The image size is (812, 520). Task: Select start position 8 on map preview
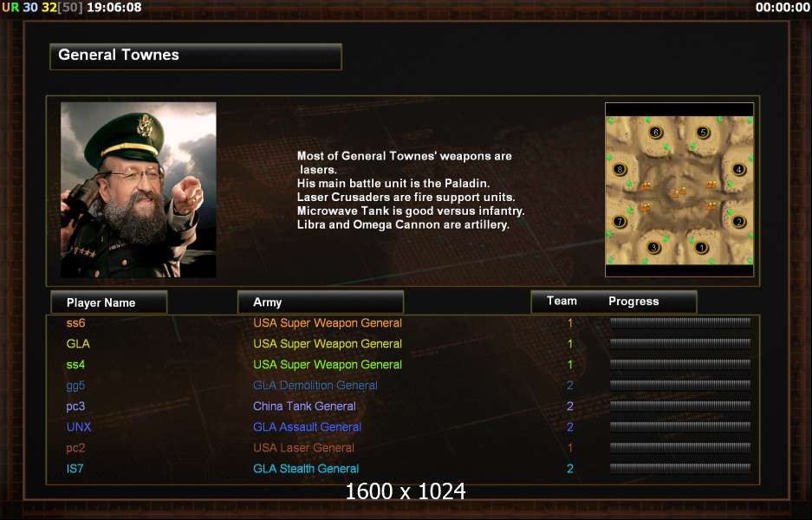coord(620,169)
